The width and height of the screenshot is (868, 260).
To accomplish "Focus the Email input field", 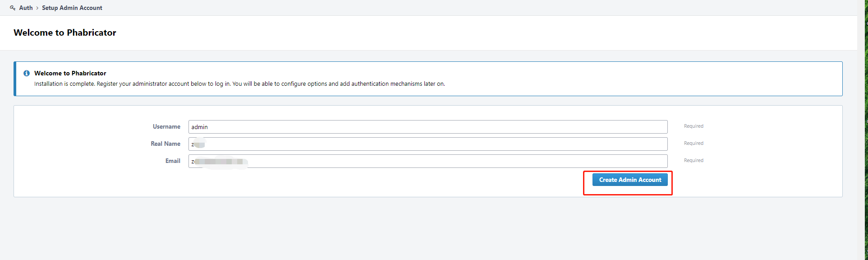I will (x=428, y=161).
